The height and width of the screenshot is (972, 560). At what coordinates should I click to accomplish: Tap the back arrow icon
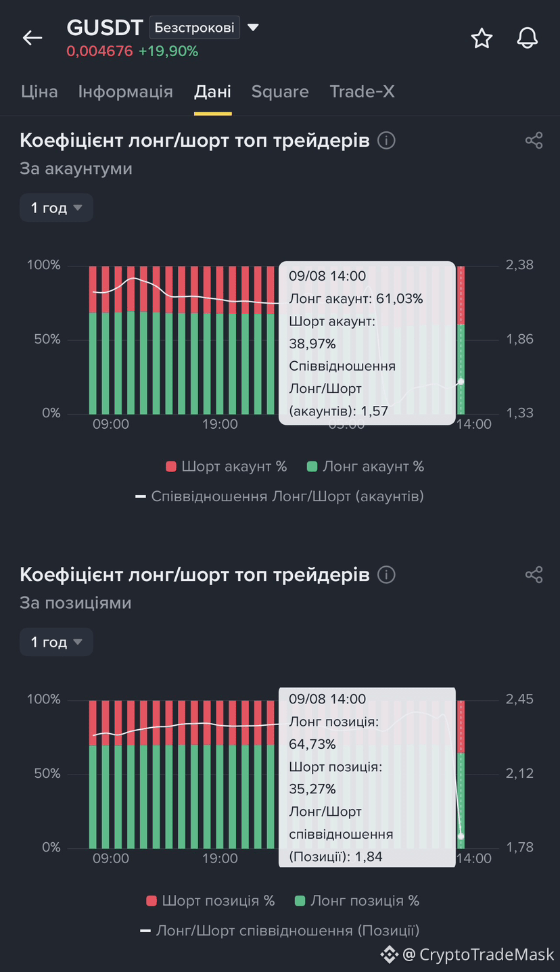point(32,38)
